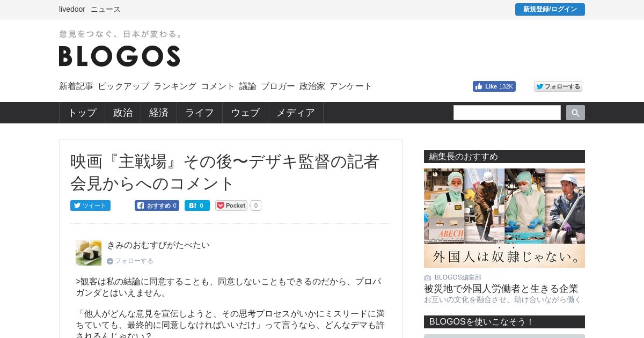Screen dimensions: 644x338
Task: Switch to the 経済 tab
Action: 159,113
